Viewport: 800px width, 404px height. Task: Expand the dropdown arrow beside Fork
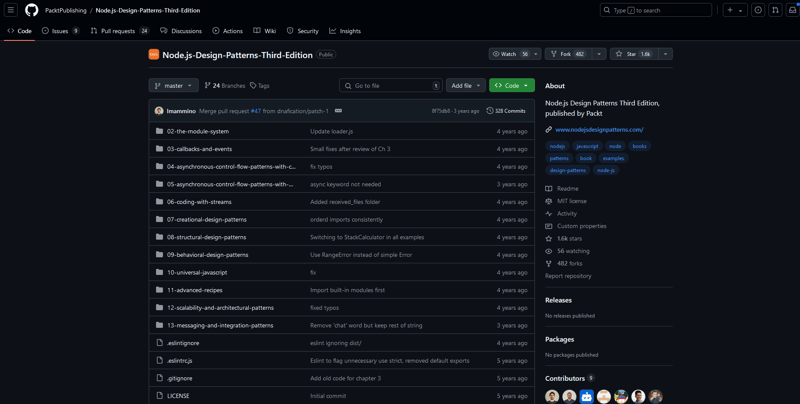[599, 54]
